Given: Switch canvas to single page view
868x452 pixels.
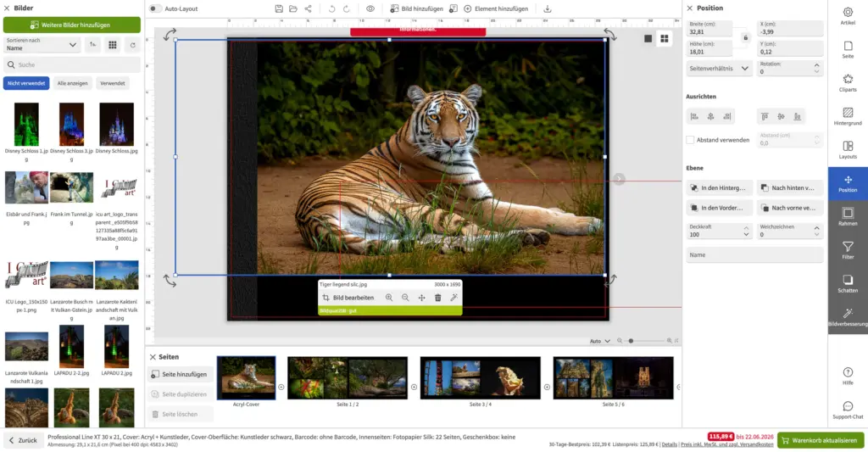Looking at the screenshot, I should [x=648, y=39].
